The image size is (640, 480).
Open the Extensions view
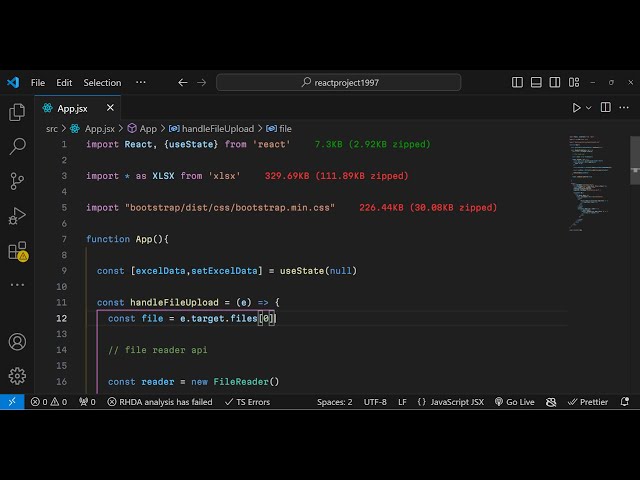(x=17, y=251)
